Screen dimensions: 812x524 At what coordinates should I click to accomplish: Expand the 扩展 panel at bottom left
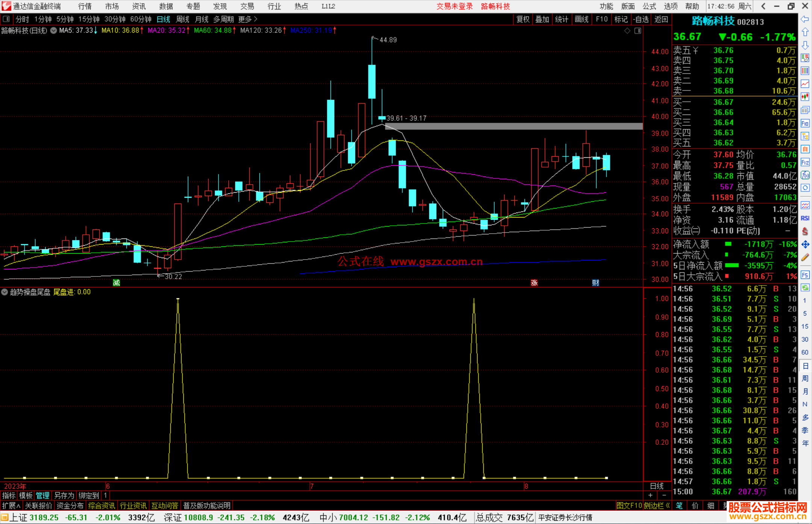[x=11, y=506]
